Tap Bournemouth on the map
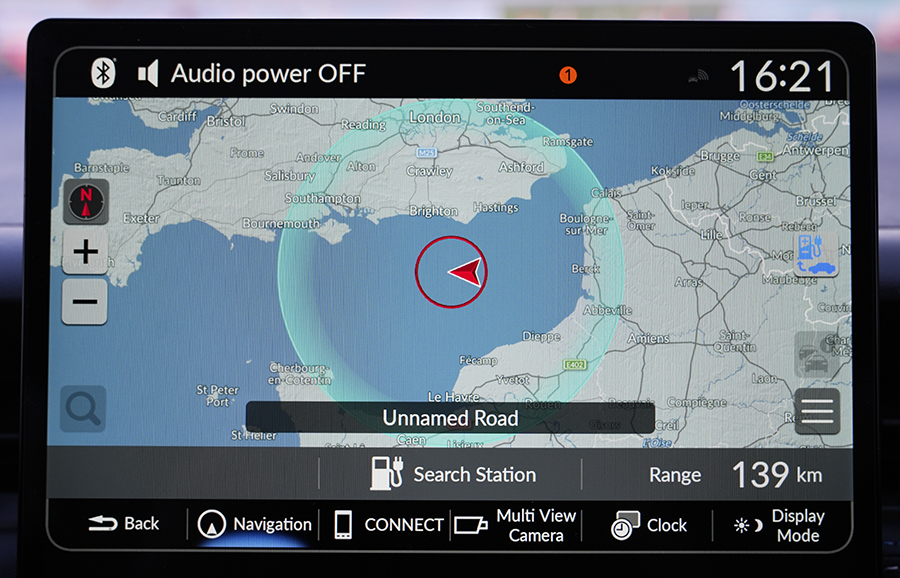Image resolution: width=900 pixels, height=578 pixels. pyautogui.click(x=281, y=223)
